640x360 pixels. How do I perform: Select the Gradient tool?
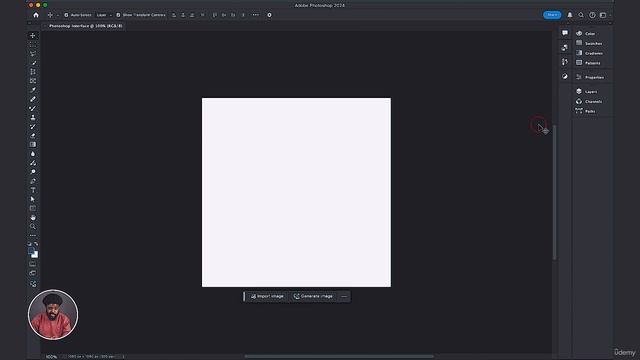click(33, 144)
